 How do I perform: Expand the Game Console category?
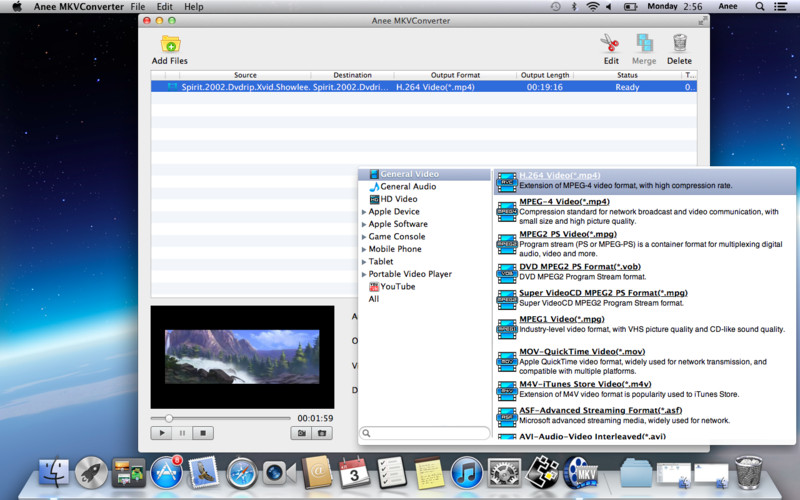(x=364, y=237)
